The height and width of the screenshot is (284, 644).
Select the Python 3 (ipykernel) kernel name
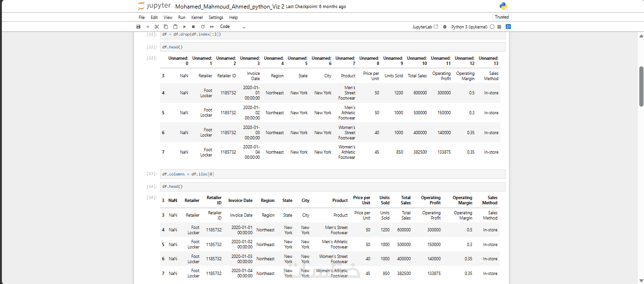point(470,27)
